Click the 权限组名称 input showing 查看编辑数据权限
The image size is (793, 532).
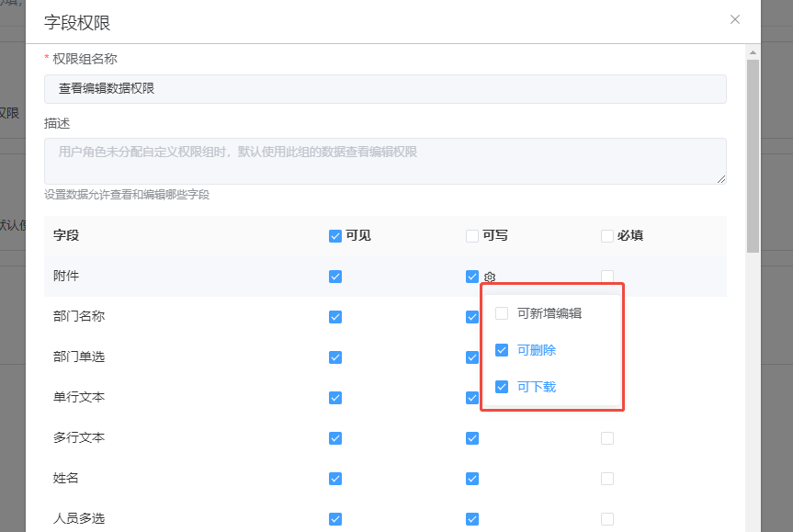385,89
